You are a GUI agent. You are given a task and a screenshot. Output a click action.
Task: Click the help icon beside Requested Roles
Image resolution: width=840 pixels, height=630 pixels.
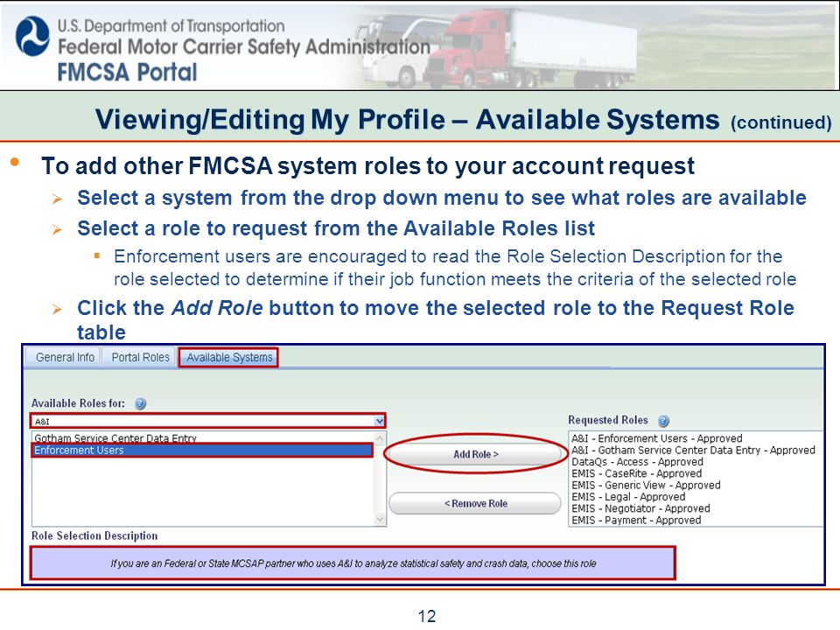663,421
